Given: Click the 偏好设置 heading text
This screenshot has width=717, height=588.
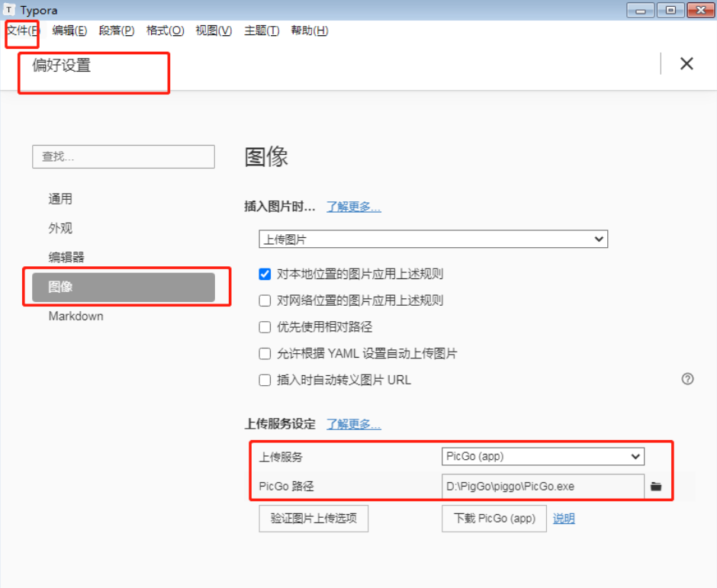Looking at the screenshot, I should coord(62,66).
